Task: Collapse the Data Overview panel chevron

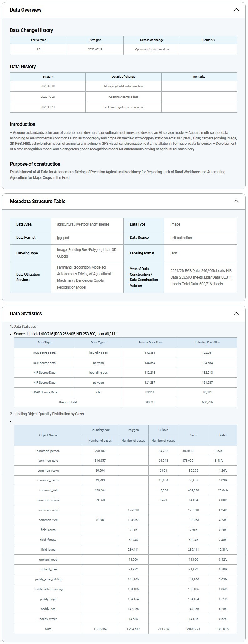Action: point(236,10)
